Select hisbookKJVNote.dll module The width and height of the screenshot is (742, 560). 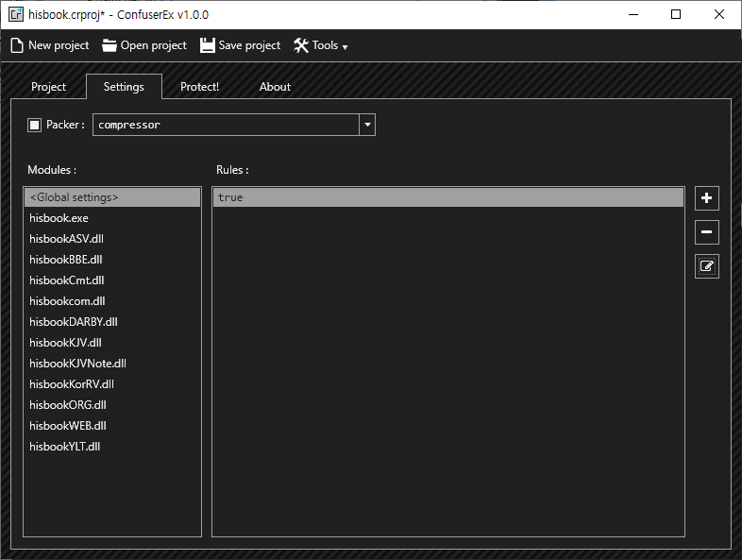pos(112,364)
